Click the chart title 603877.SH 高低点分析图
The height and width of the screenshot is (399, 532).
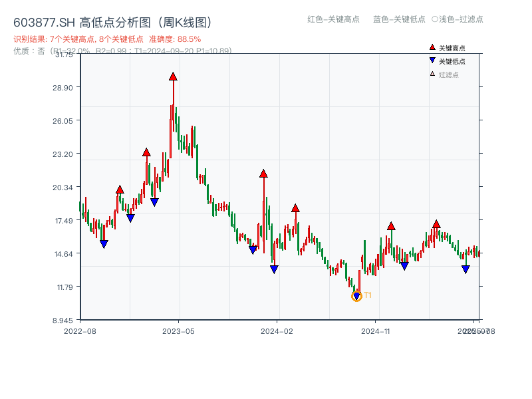[112, 23]
